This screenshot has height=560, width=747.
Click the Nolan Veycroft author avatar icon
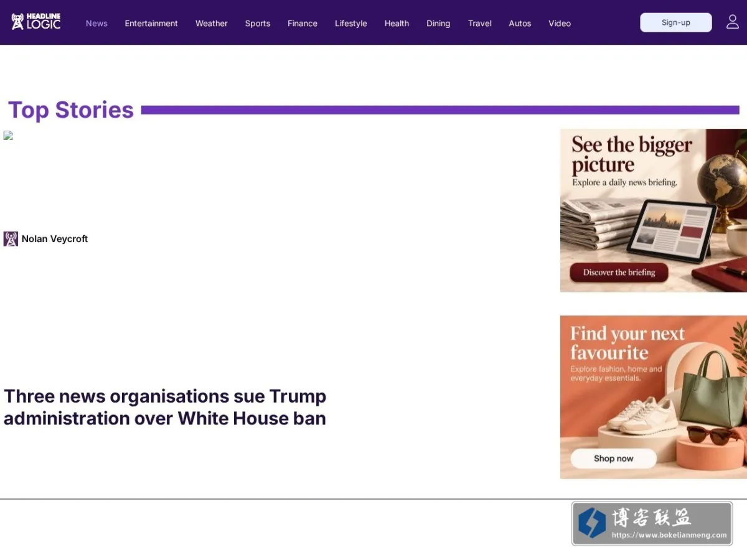pos(11,239)
